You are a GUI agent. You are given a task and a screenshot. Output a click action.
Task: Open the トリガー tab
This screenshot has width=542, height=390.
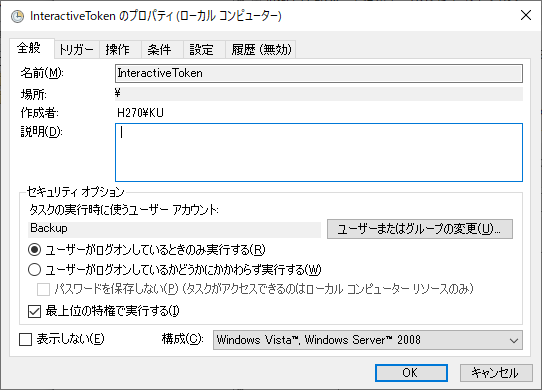click(x=77, y=49)
